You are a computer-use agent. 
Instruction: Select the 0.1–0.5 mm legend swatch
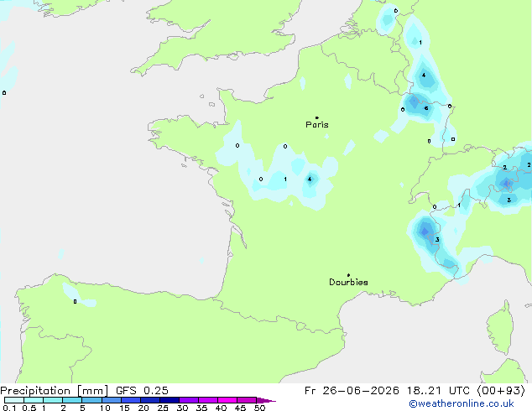[14, 400]
